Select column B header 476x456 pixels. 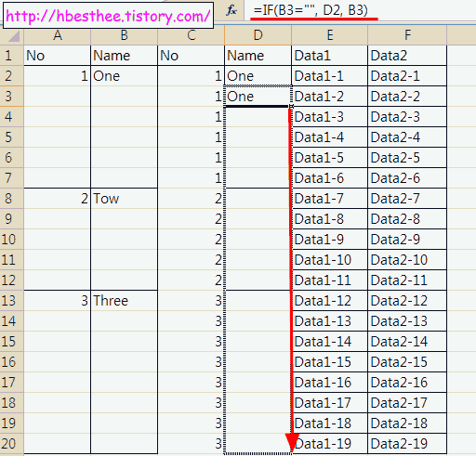(x=125, y=35)
